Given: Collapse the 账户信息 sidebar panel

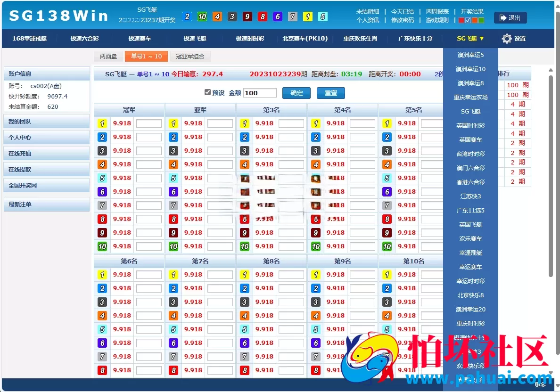Looking at the screenshot, I should (x=46, y=73).
